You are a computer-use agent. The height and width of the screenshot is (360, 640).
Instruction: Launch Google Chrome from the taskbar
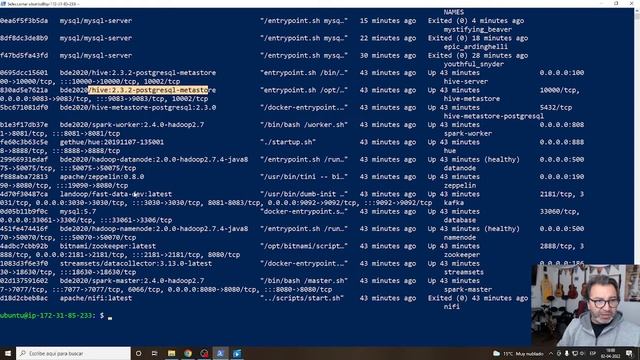coord(188,353)
